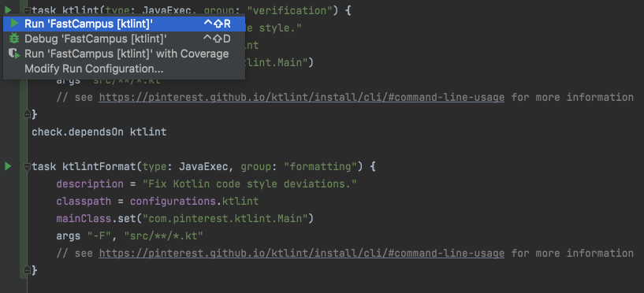Open ktlint CLI usage link in first comment
The width and height of the screenshot is (644, 293).
click(x=301, y=97)
